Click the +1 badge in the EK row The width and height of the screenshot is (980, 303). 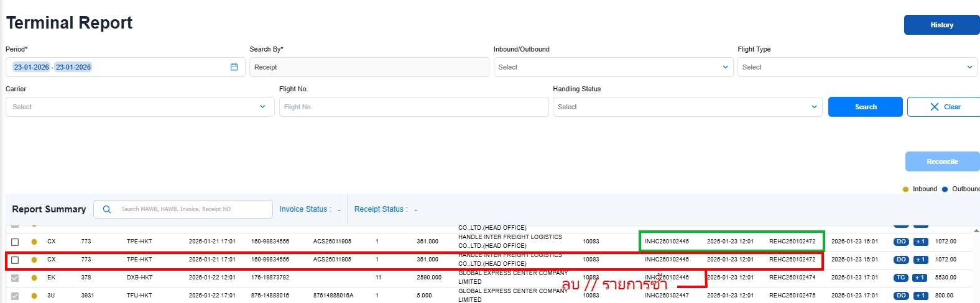point(920,278)
